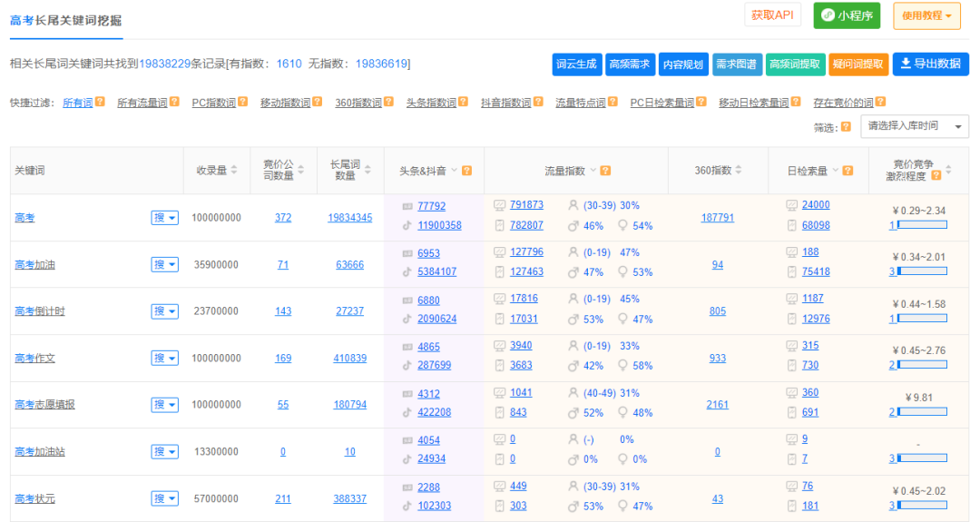980x522 pixels.
Task: Click the 小程序 WeChat mini-program button
Action: point(847,15)
